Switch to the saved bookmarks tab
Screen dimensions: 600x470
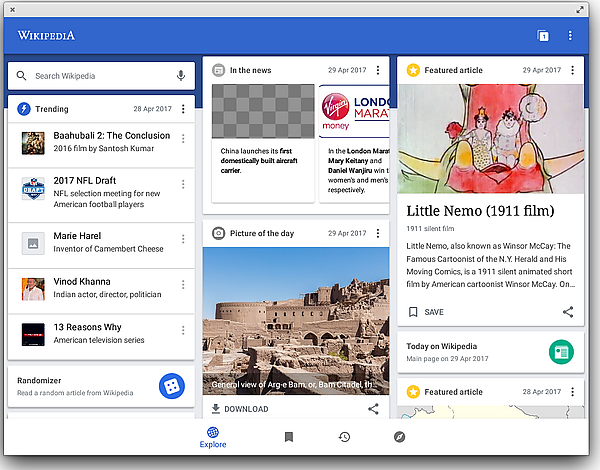[289, 437]
